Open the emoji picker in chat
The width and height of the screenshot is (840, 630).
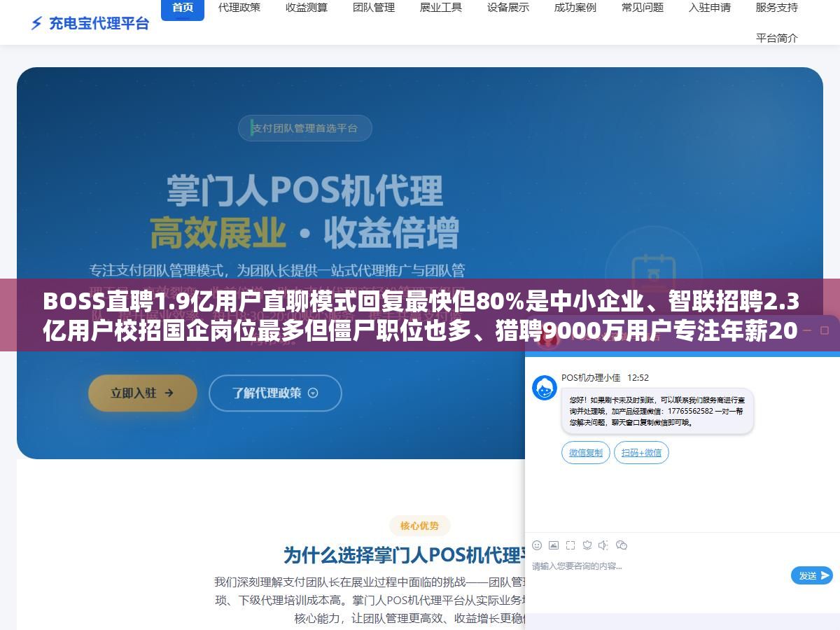[537, 545]
